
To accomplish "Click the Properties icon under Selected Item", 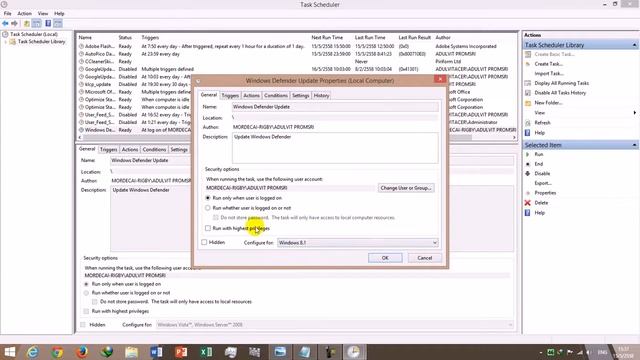I will (528, 193).
